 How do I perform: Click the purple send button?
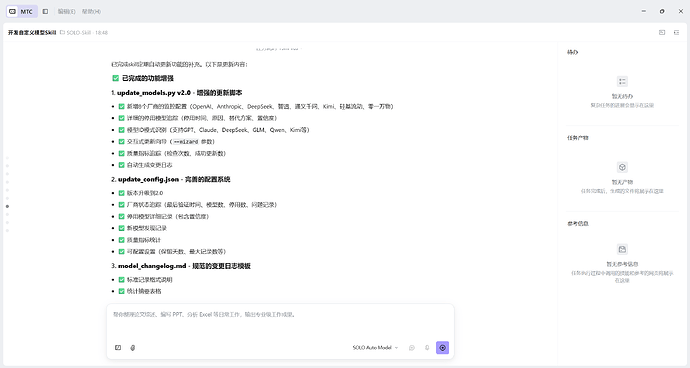(442, 348)
